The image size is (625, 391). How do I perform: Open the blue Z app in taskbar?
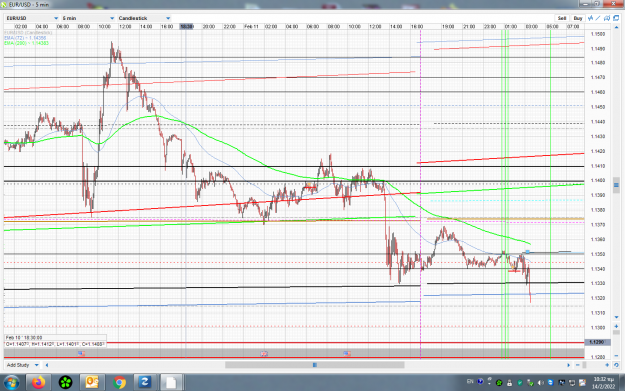[145, 383]
